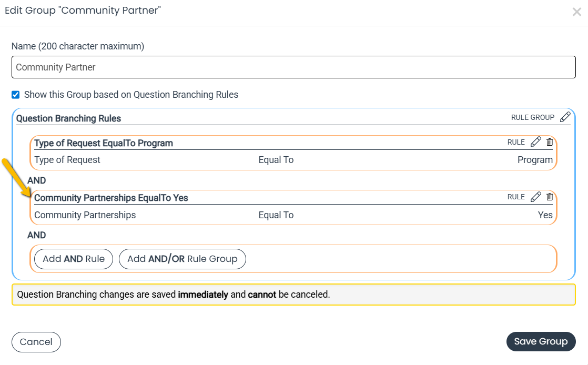588x365 pixels.
Task: Delete the Type of Request rule trash icon
Action: pos(550,142)
